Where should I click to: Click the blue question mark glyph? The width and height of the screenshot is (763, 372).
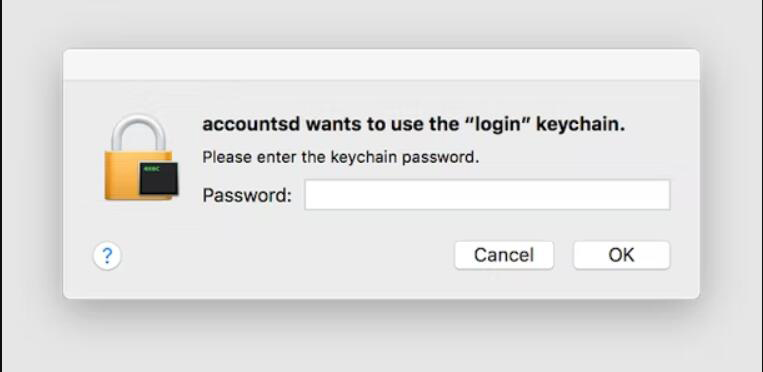(107, 255)
